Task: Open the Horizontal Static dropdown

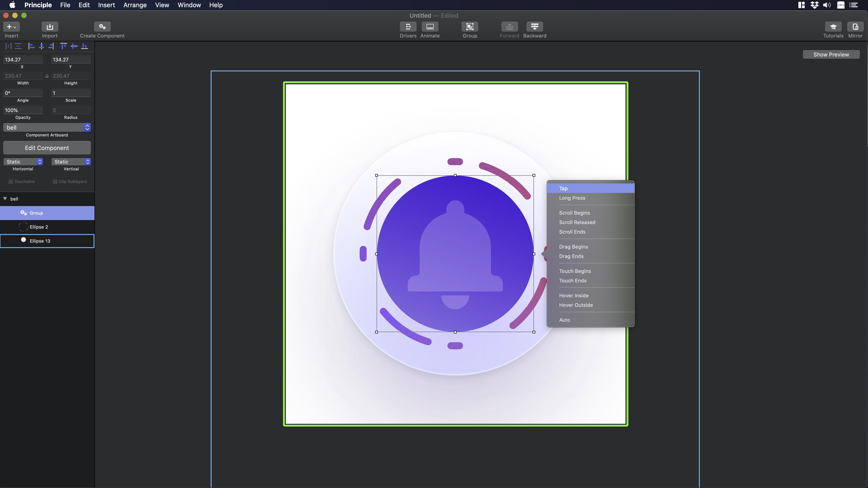Action: 23,162
